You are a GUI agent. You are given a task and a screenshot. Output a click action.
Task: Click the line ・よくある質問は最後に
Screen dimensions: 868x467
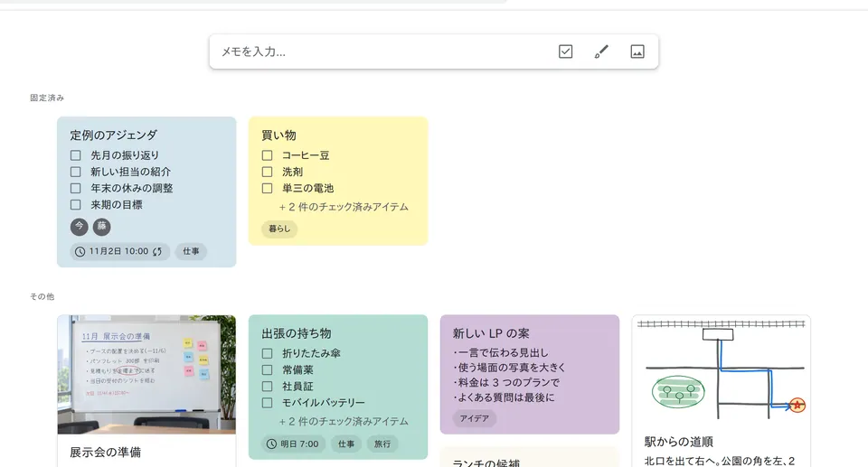[x=504, y=397]
